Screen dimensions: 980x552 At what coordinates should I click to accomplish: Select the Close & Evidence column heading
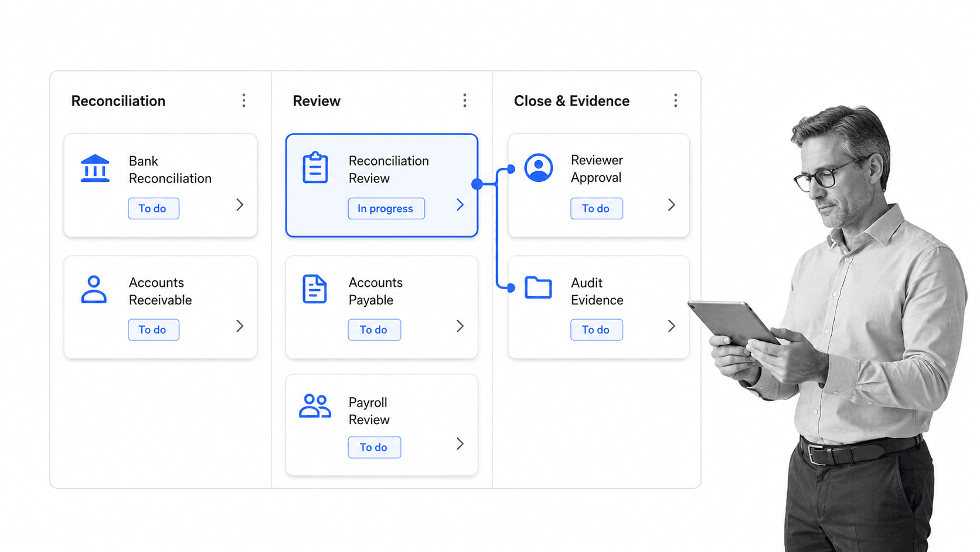coord(571,101)
